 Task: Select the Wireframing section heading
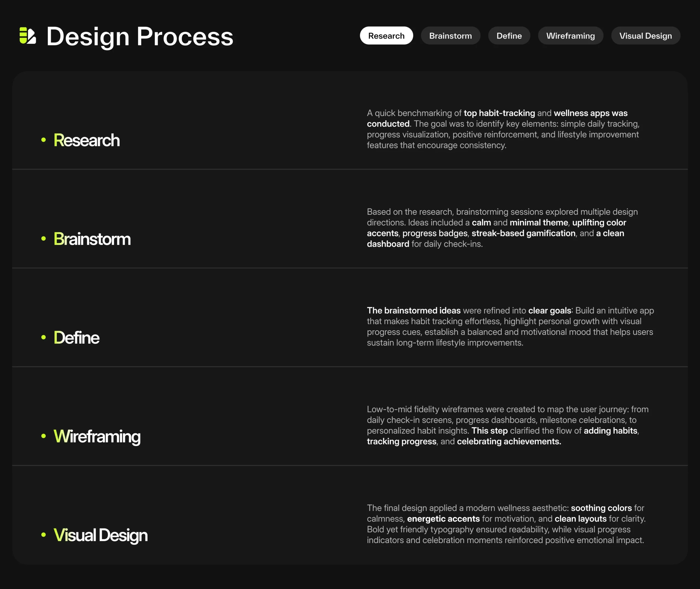point(97,436)
